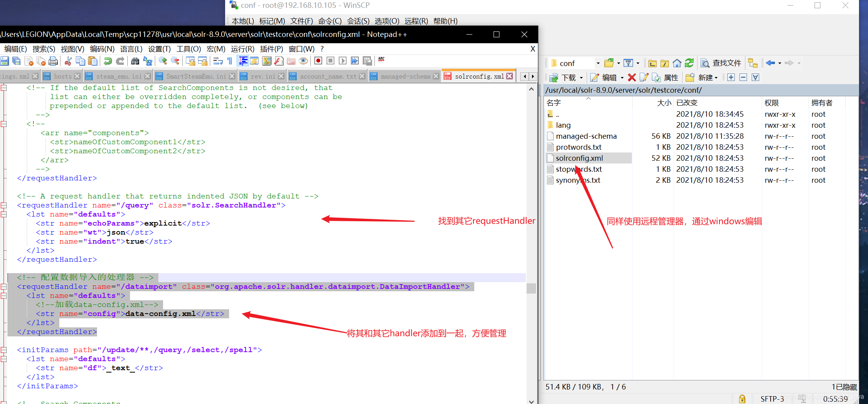Image resolution: width=868 pixels, height=404 pixels.
Task: Open 语言(L) menu in Notepad++
Action: [131, 49]
